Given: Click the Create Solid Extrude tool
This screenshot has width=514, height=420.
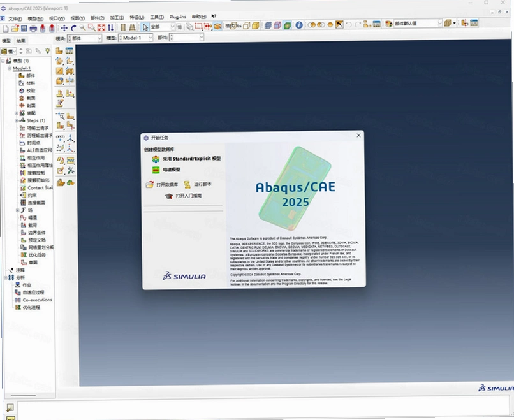Looking at the screenshot, I should tap(59, 61).
